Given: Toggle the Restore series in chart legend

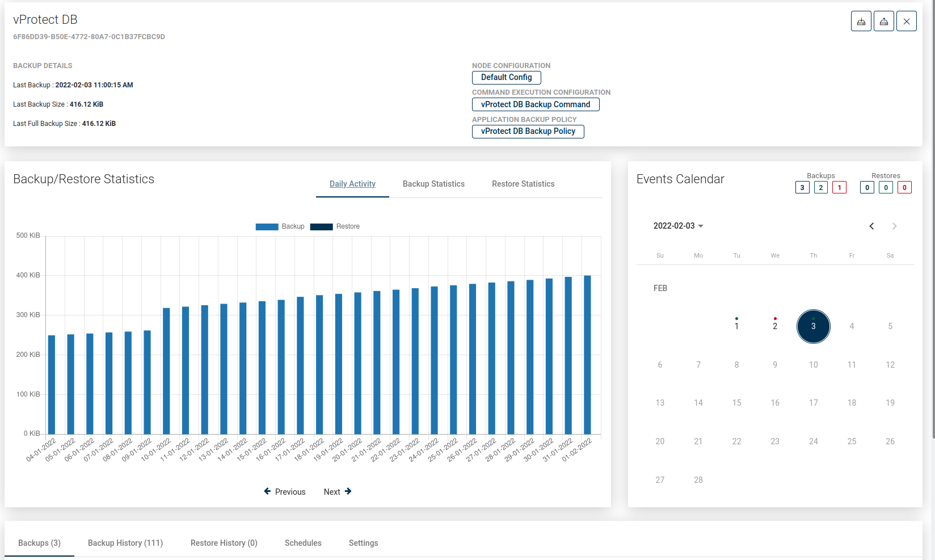Looking at the screenshot, I should coord(335,226).
